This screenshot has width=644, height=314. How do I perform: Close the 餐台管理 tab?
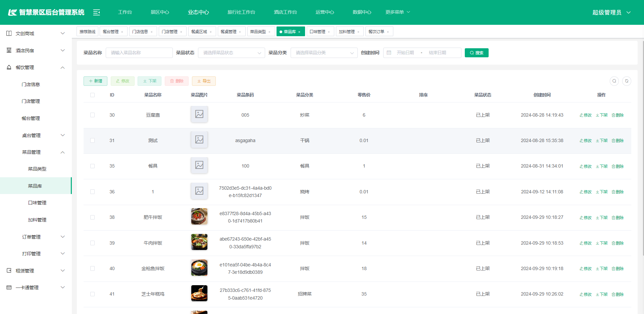pyautogui.click(x=122, y=32)
